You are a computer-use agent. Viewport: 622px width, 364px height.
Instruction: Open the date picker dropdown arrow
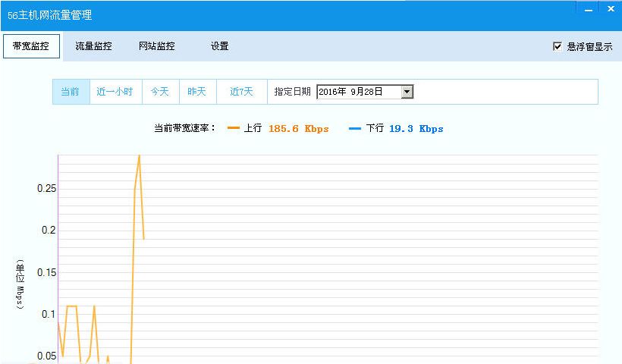pyautogui.click(x=407, y=92)
